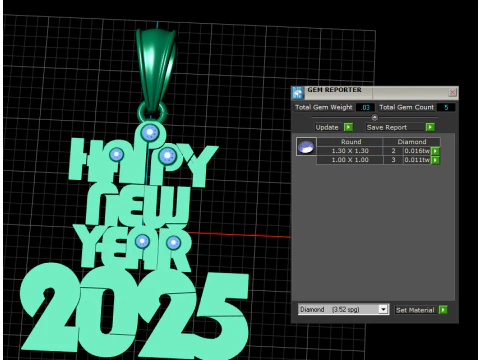The width and height of the screenshot is (480, 360).
Task: Click the Round column header
Action: point(350,142)
